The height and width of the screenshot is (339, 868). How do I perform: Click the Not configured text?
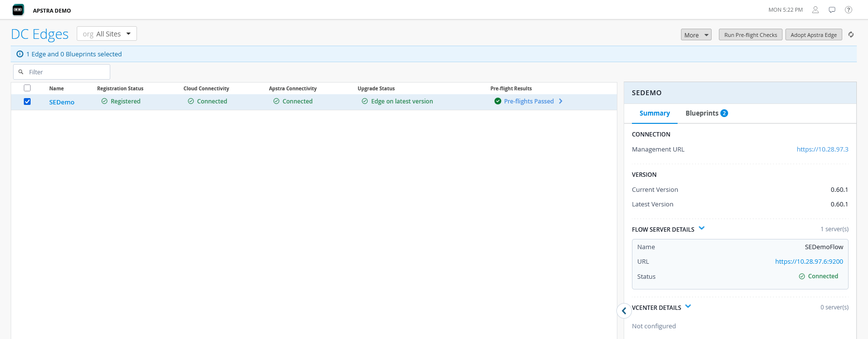point(654,326)
